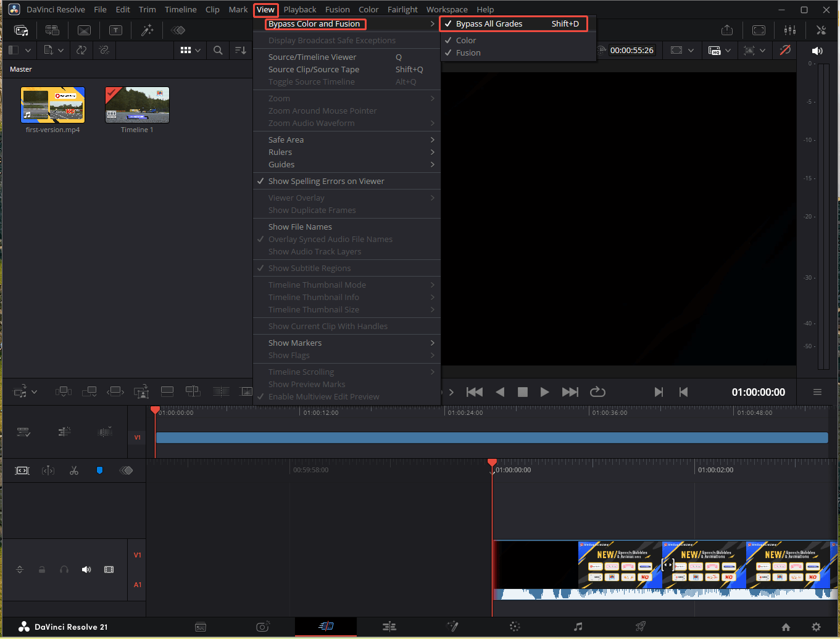This screenshot has width=840, height=639.
Task: Click the media pool search icon
Action: coord(218,51)
